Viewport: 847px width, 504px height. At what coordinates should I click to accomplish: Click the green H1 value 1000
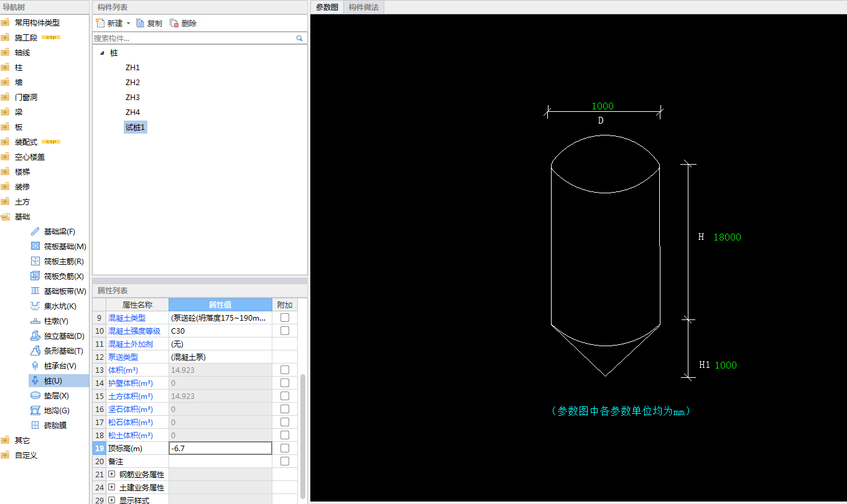click(x=726, y=365)
